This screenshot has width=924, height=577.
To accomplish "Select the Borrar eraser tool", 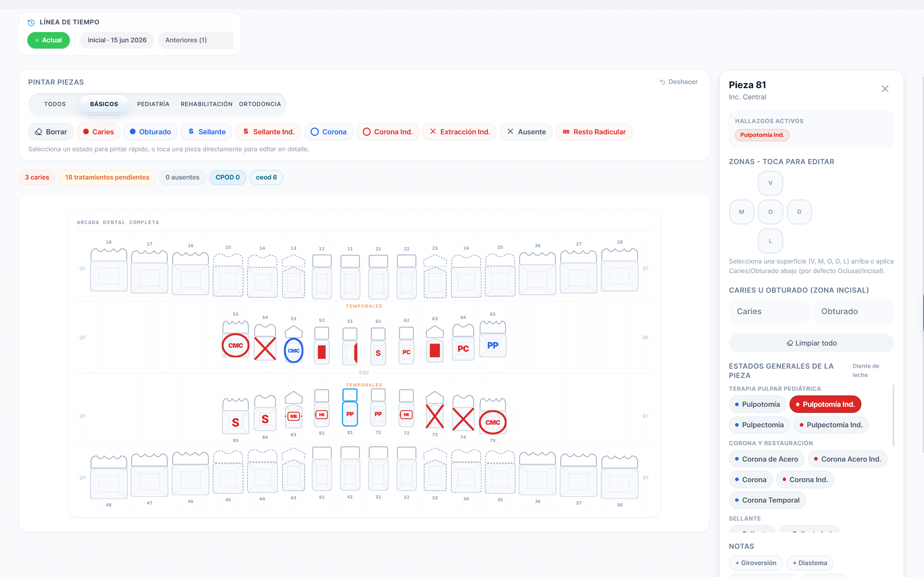I will click(51, 132).
